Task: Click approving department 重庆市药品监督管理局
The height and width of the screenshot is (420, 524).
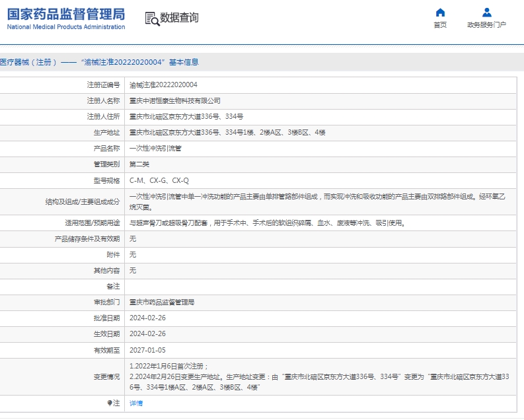Action: point(162,302)
